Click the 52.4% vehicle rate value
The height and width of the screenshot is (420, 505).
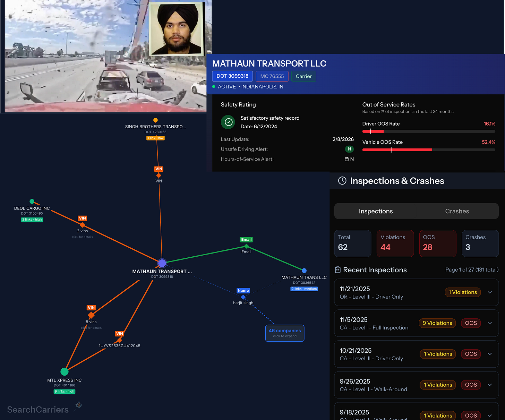(488, 142)
